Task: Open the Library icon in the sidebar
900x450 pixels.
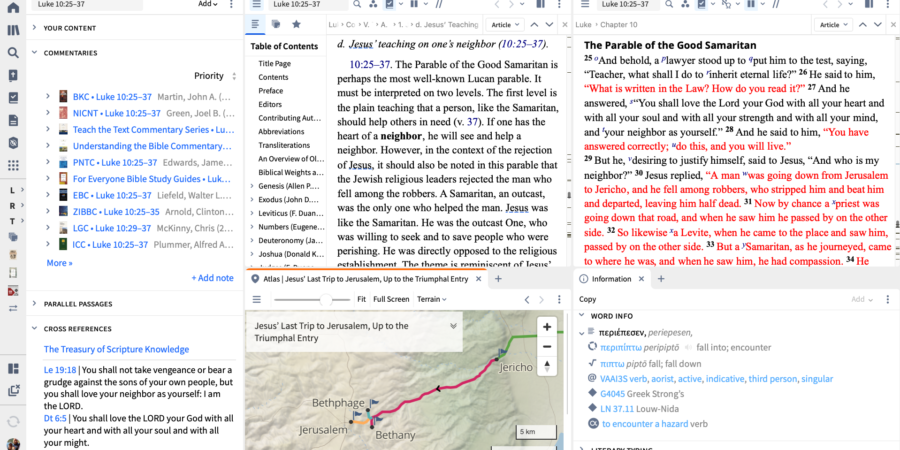Action: click(x=13, y=29)
